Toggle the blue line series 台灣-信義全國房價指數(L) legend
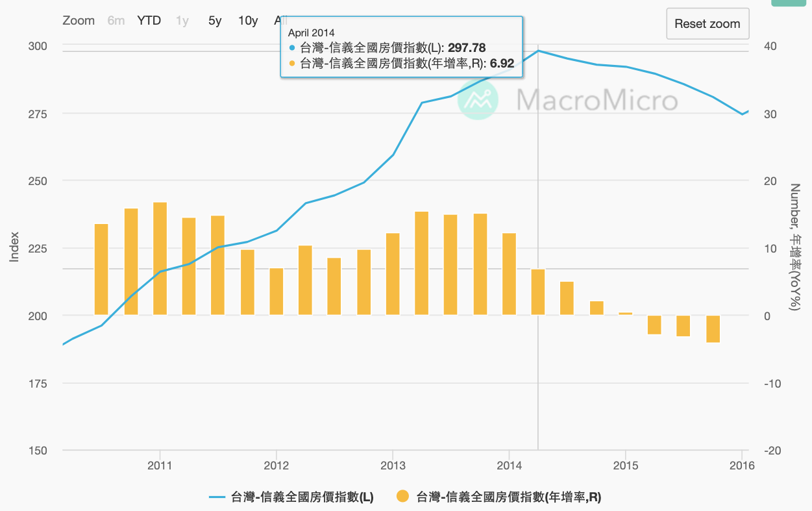 click(x=291, y=497)
